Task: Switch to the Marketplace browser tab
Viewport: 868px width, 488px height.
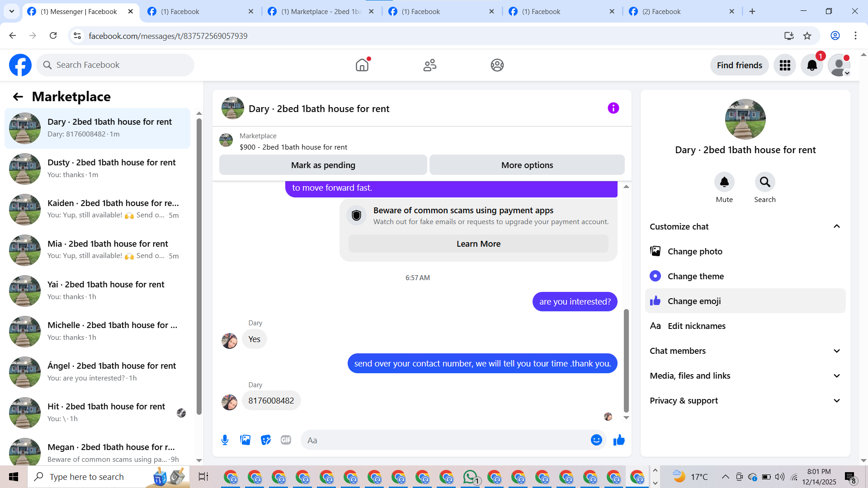Action: [321, 12]
